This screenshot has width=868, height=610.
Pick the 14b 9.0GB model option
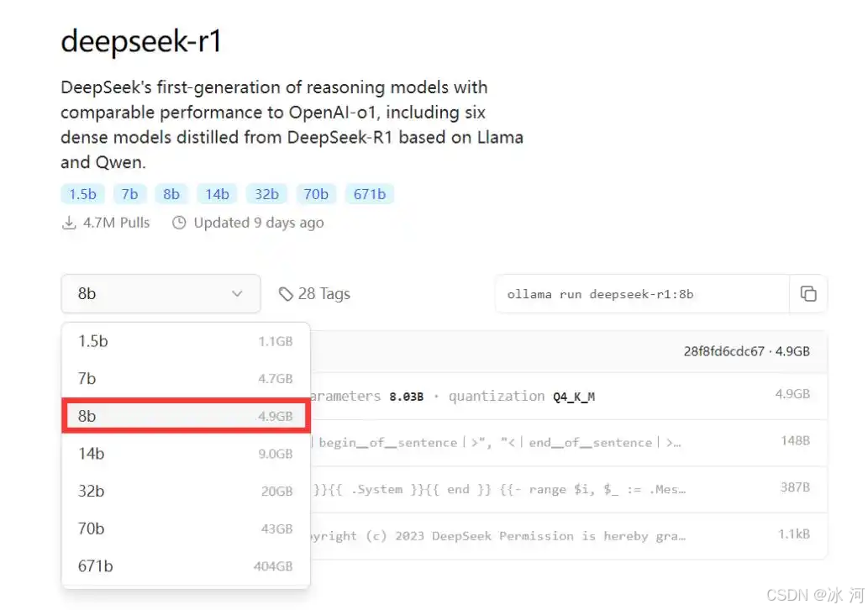185,454
